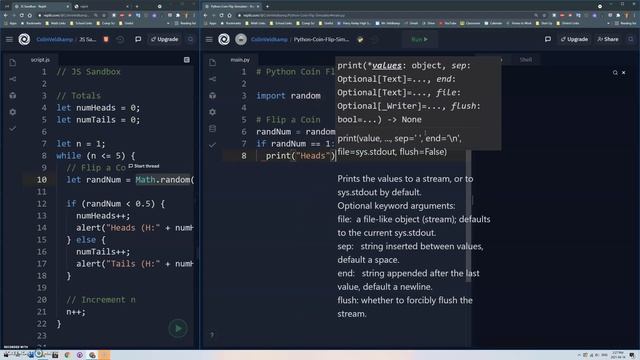
Task: Click the orange-highlighted taskbar app icon
Action: [x=104, y=355]
